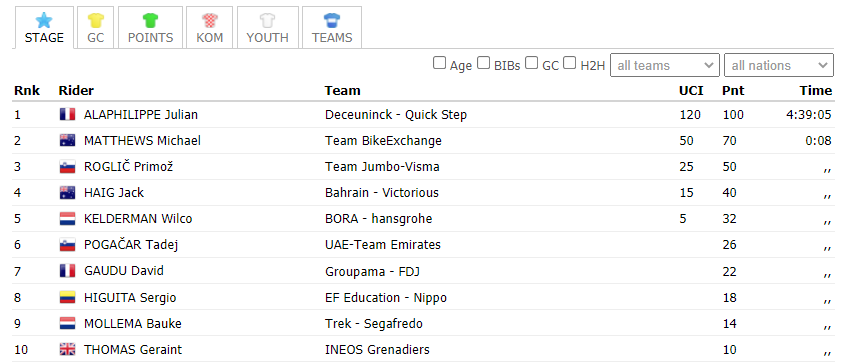Viewport: 846px width, 364px height.
Task: Click the yellow GC jersey icon
Action: (x=95, y=20)
